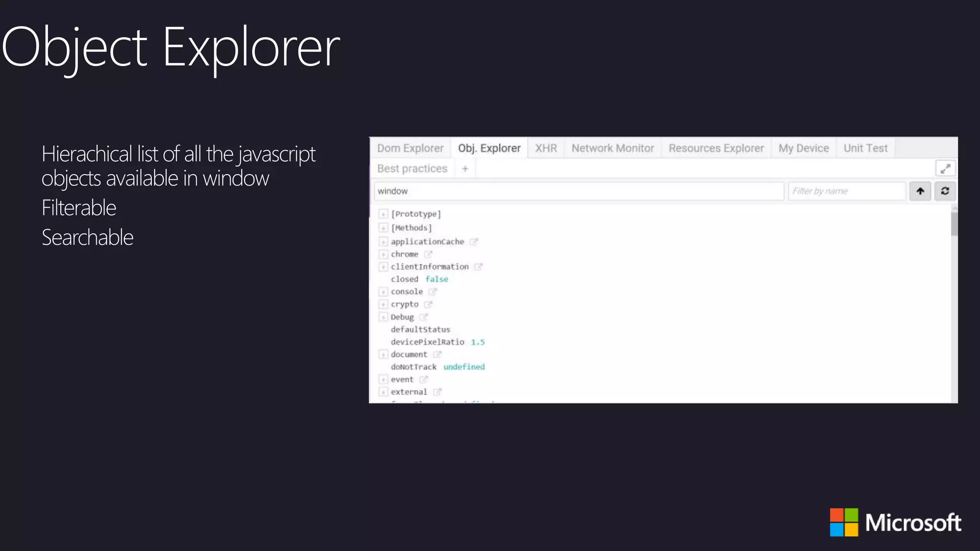980x551 pixels.
Task: Expand the [Methods] tree node
Action: coord(383,228)
